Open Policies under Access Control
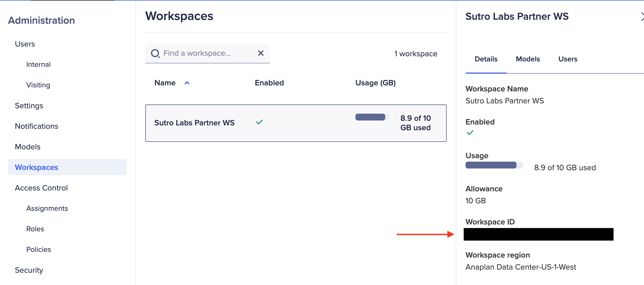The width and height of the screenshot is (644, 285). [x=39, y=250]
